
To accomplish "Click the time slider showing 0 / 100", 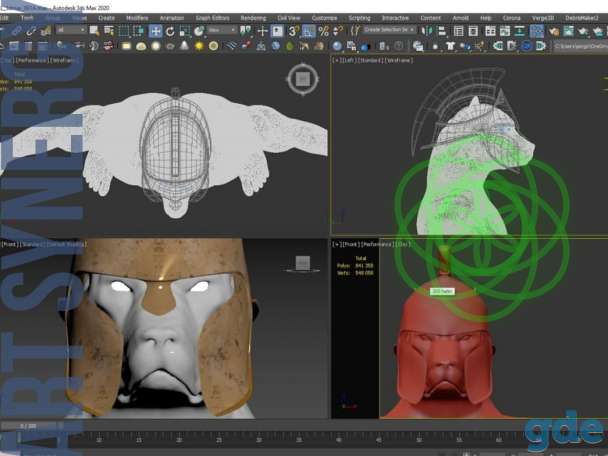I will click(x=28, y=426).
